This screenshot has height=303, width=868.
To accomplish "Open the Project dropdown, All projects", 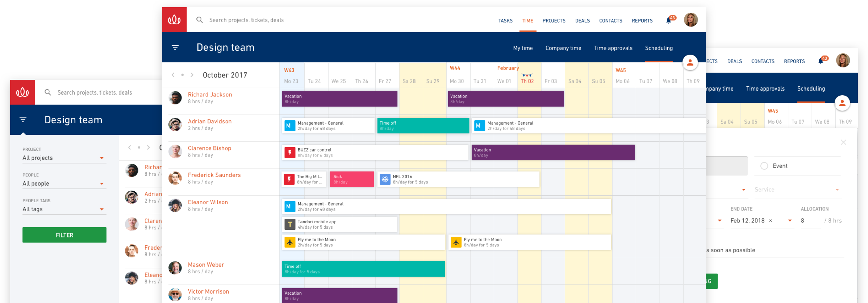I will [x=64, y=158].
